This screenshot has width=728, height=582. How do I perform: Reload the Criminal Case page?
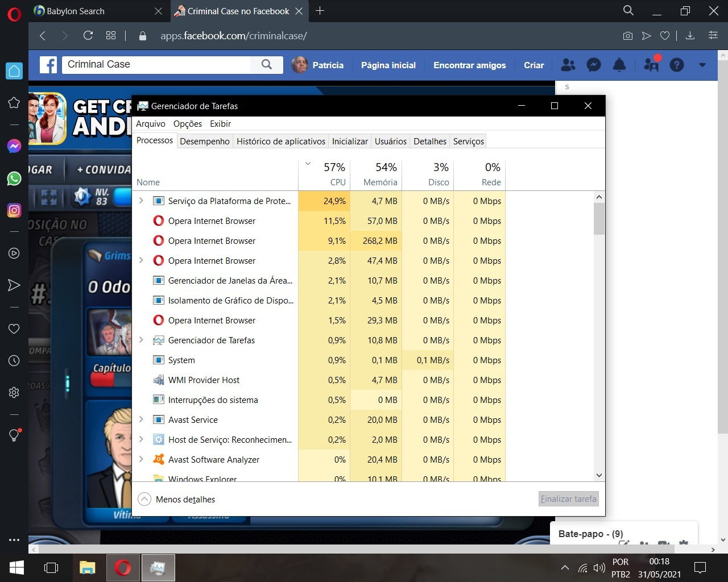point(88,36)
